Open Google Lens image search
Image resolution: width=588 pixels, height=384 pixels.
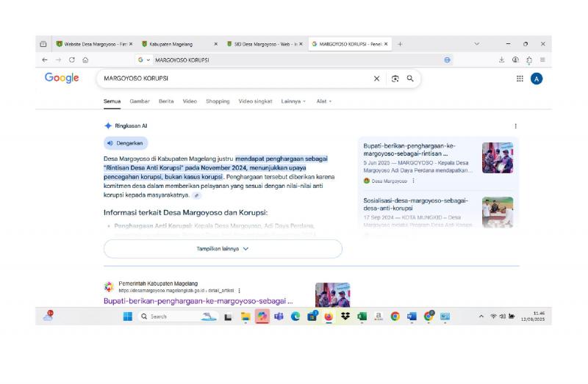click(x=395, y=79)
